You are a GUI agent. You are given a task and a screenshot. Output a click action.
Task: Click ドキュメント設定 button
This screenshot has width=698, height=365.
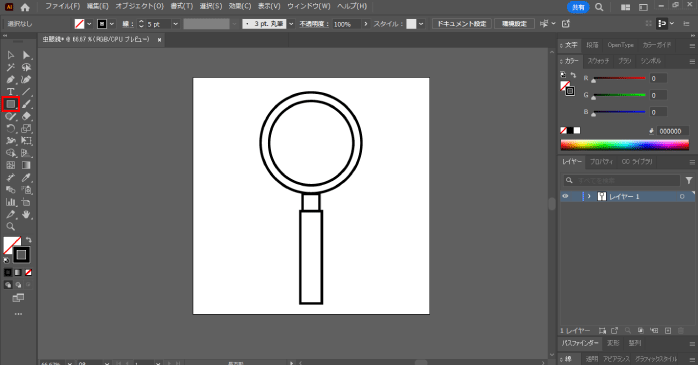coord(462,24)
